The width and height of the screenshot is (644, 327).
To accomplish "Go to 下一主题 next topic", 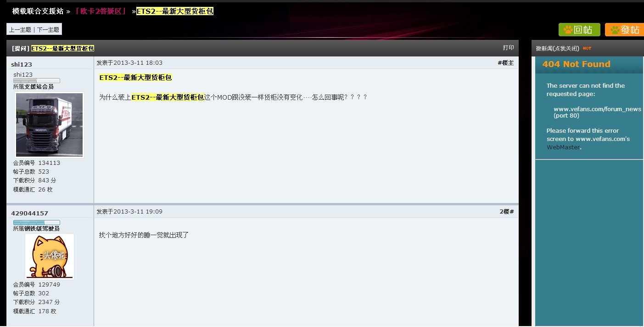I will [48, 29].
